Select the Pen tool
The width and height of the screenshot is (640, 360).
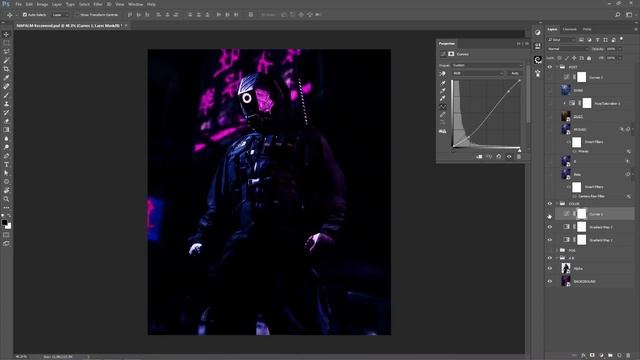(x=6, y=156)
